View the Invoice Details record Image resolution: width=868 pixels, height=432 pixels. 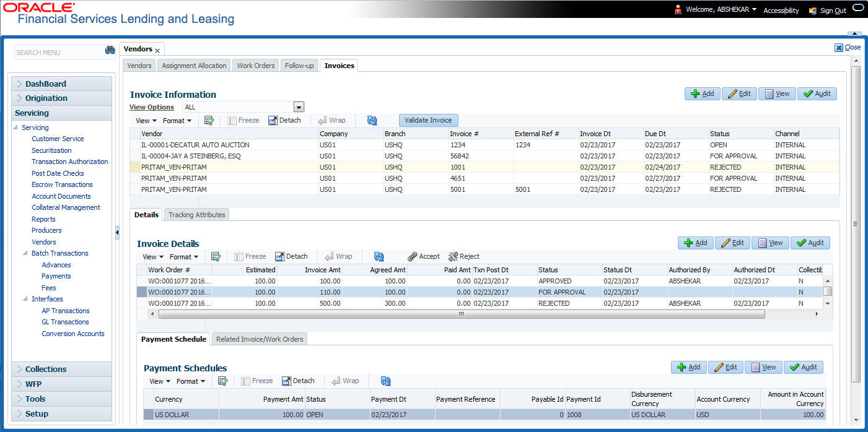click(x=770, y=243)
